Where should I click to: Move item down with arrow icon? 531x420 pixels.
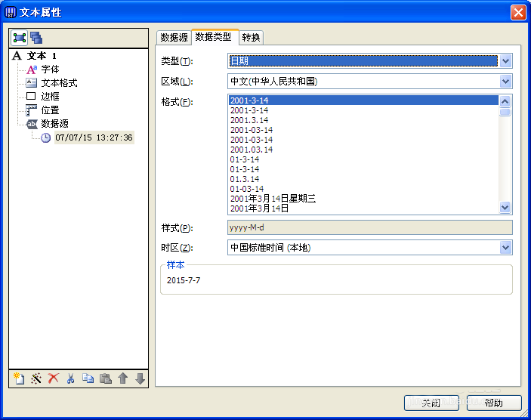point(140,378)
